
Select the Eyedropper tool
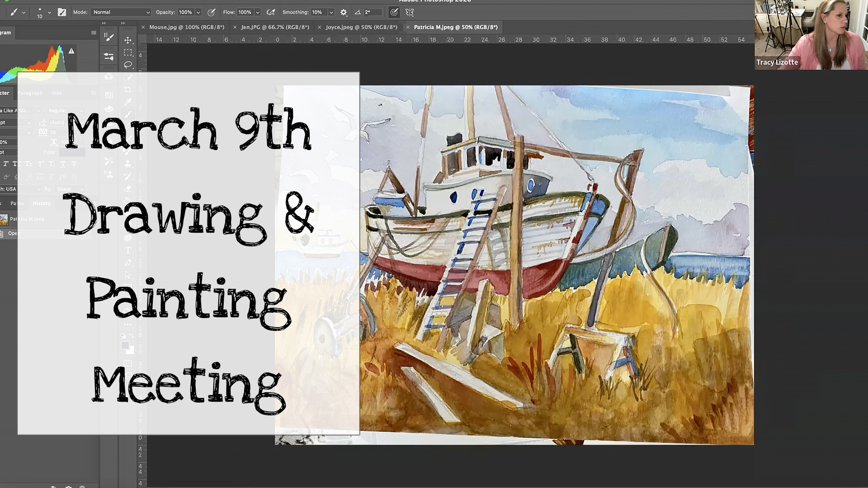128,102
